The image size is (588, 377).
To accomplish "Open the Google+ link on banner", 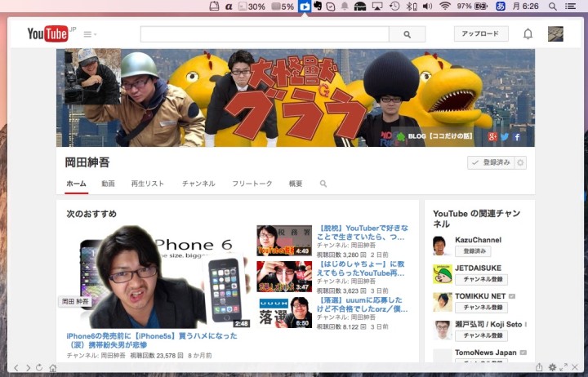I will pos(492,137).
